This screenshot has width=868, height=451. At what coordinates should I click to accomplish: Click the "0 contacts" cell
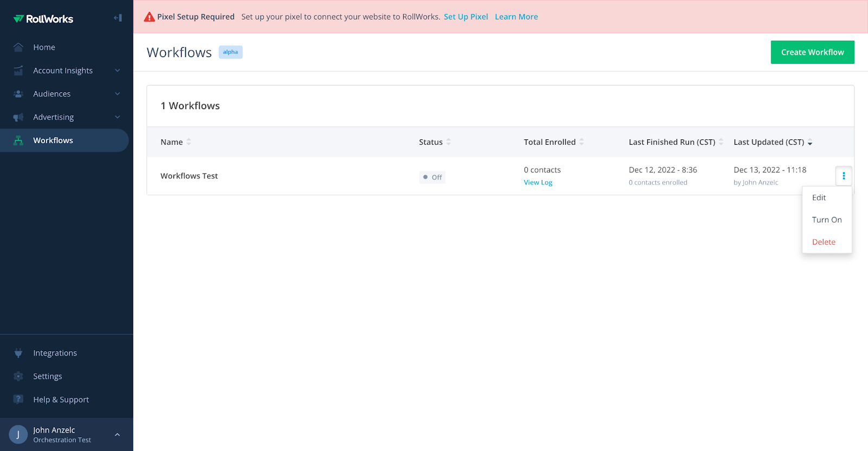[542, 170]
